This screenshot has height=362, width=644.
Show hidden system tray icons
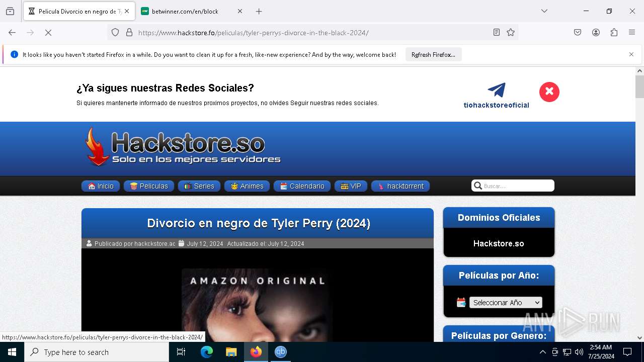point(542,352)
